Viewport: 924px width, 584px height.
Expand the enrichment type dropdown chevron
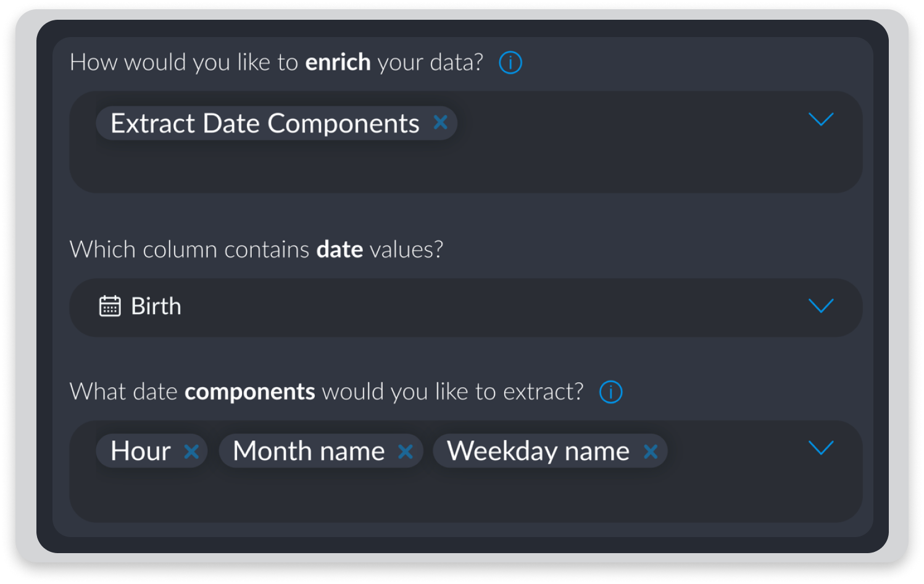point(821,119)
